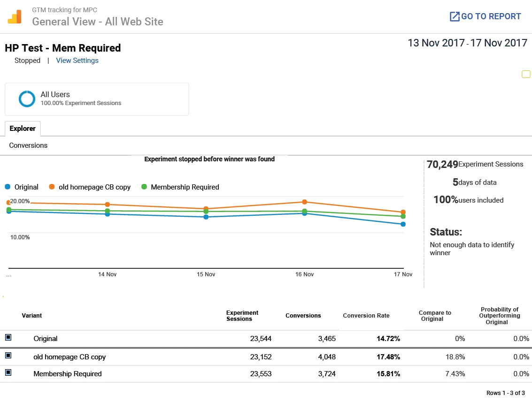Click the All Users segment ring icon
This screenshot has width=532, height=410.
coord(27,99)
